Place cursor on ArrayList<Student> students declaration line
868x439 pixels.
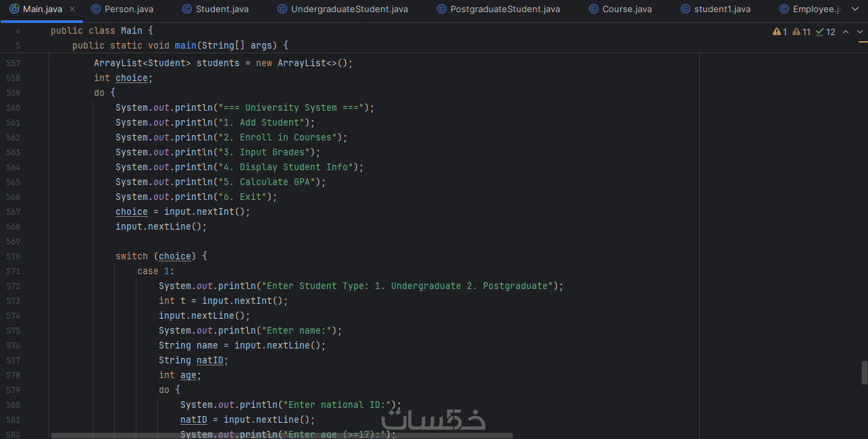tap(224, 63)
